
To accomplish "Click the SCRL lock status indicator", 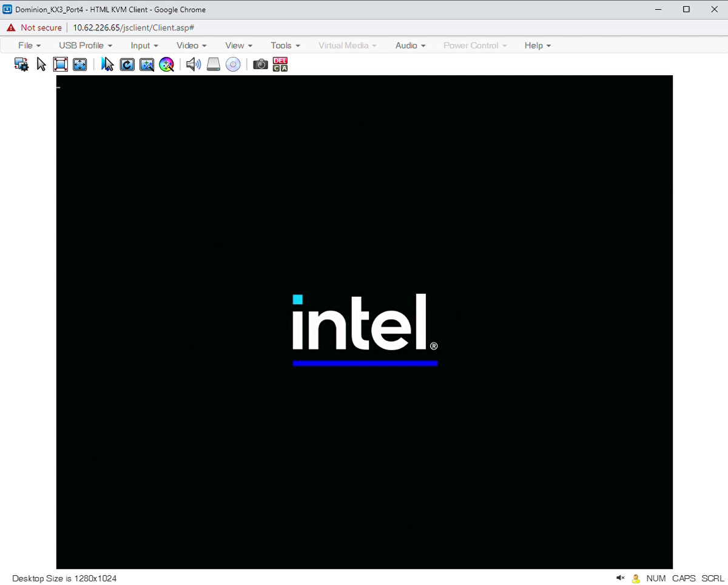I will point(713,578).
